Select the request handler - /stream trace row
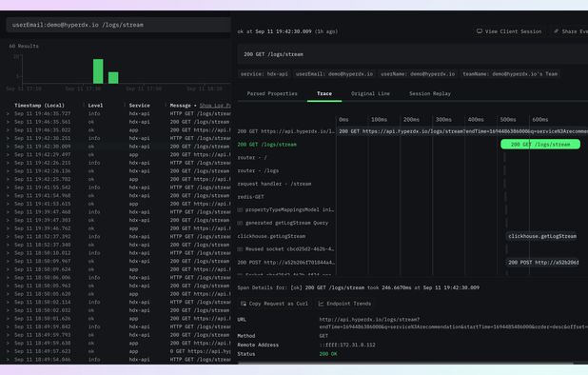Viewport: 588px width, 375px height. point(274,184)
